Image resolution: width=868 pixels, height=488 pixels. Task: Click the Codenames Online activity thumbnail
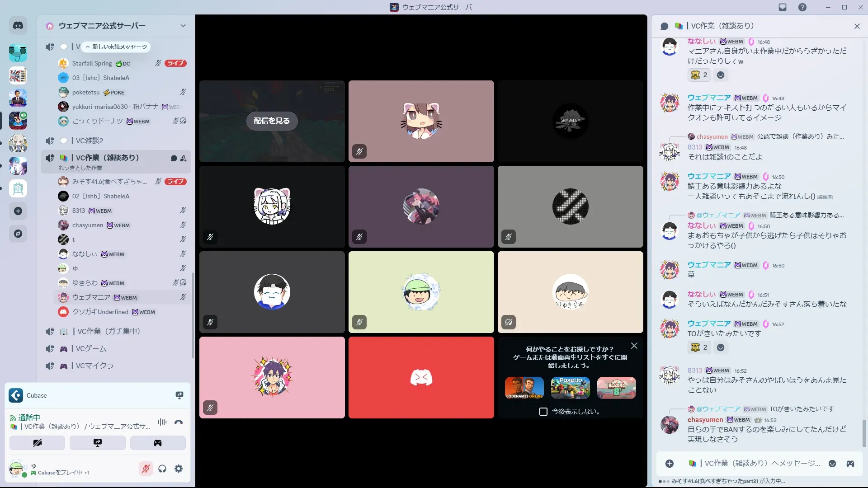[x=524, y=388]
